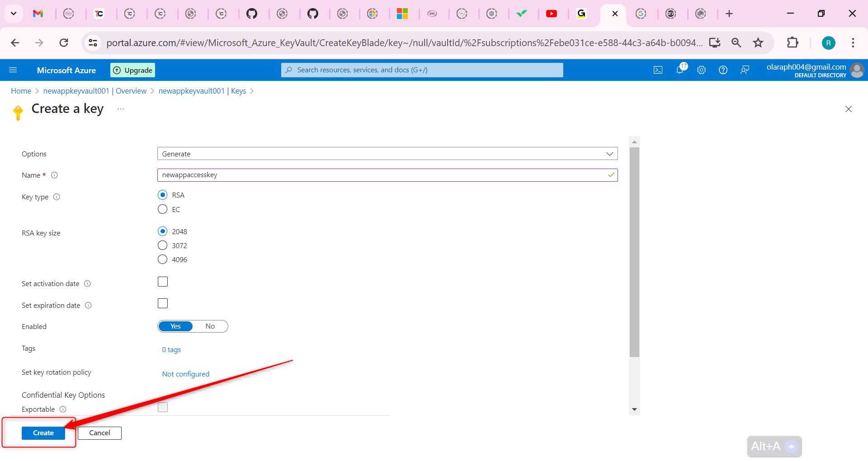
Task: Tick the Exportable checkbox
Action: click(x=163, y=407)
